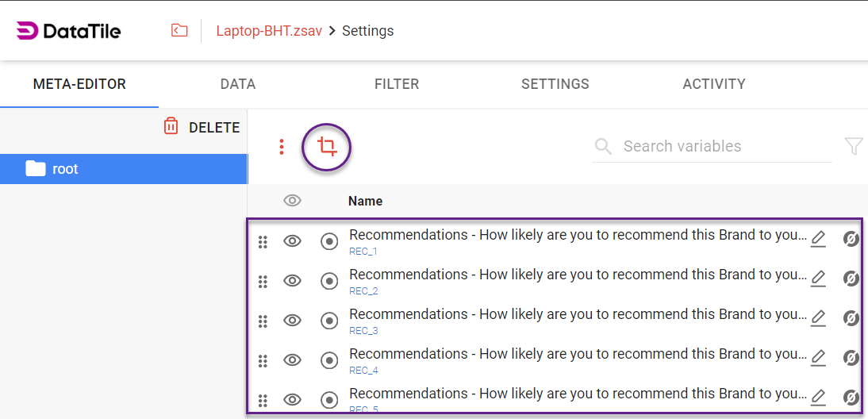Switch to the DATA tab
The width and height of the screenshot is (868, 419).
pyautogui.click(x=238, y=84)
